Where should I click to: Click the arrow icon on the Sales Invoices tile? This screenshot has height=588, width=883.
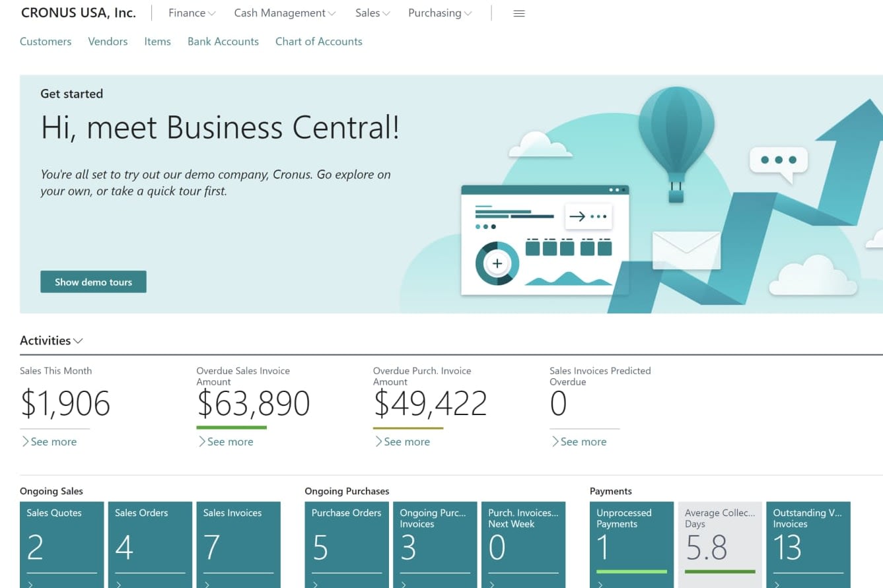tap(207, 584)
